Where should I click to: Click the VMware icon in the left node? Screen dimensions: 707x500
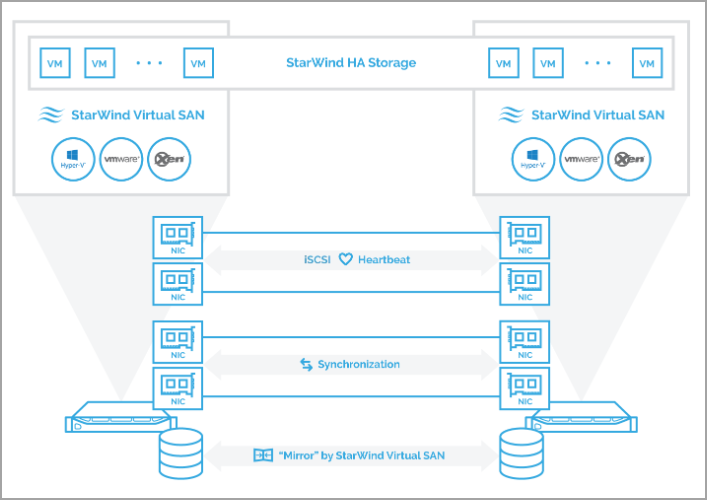[121, 159]
